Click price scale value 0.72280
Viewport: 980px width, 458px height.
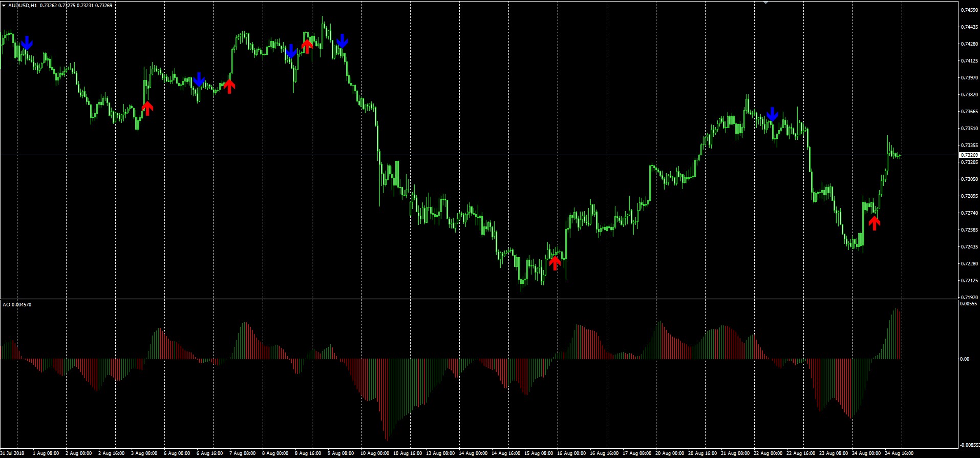(x=970, y=263)
